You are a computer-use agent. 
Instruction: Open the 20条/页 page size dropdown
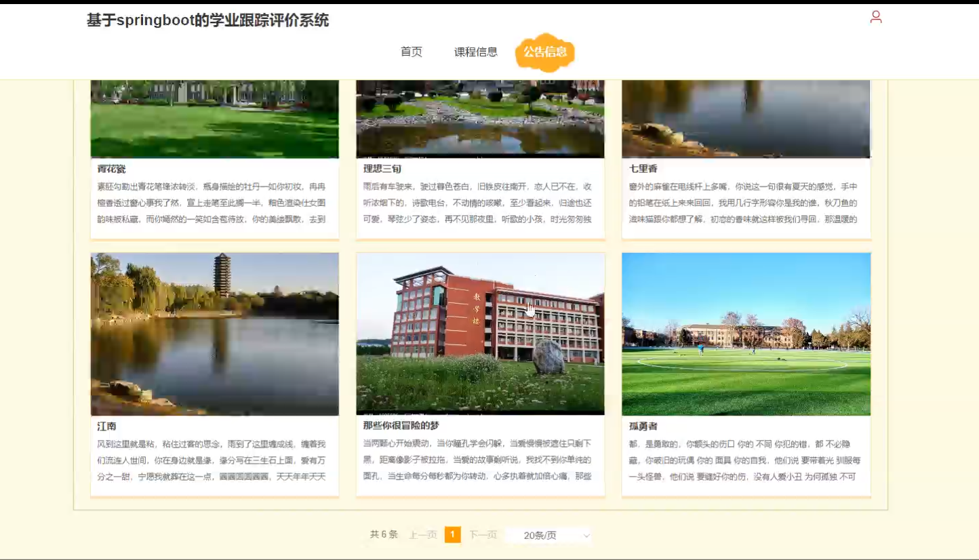(x=548, y=536)
